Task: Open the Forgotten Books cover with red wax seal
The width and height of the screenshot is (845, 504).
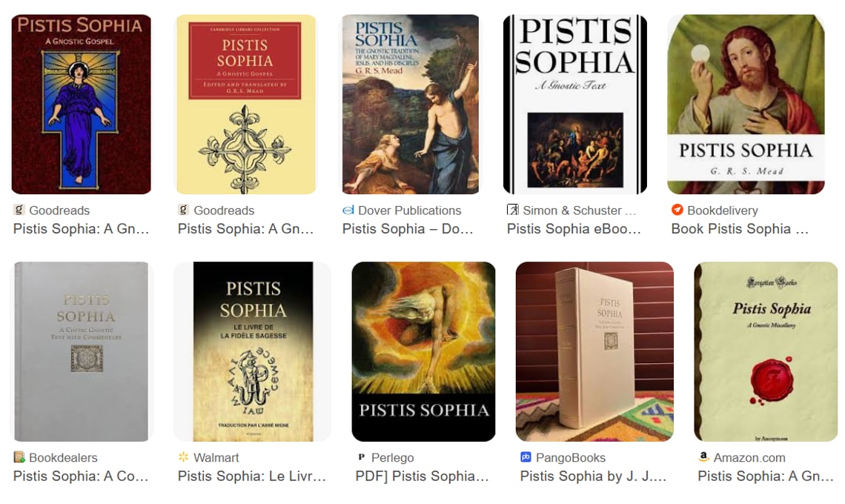Action: [766, 351]
